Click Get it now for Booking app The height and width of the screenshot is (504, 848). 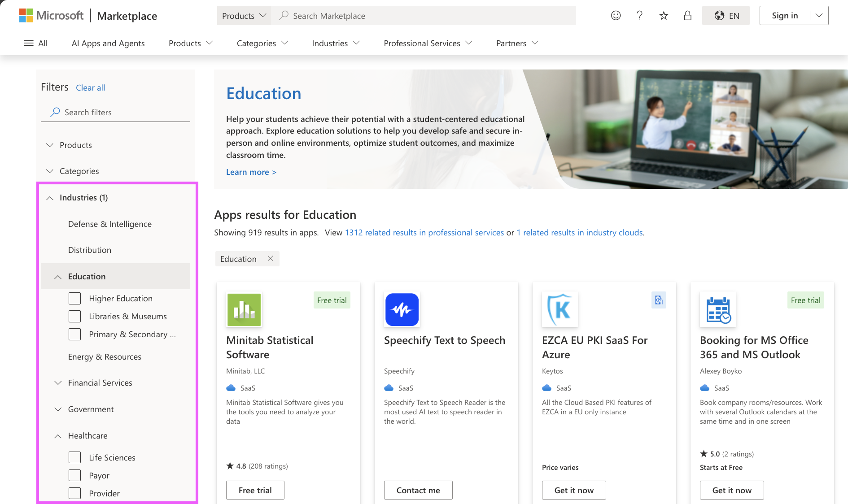(x=732, y=490)
